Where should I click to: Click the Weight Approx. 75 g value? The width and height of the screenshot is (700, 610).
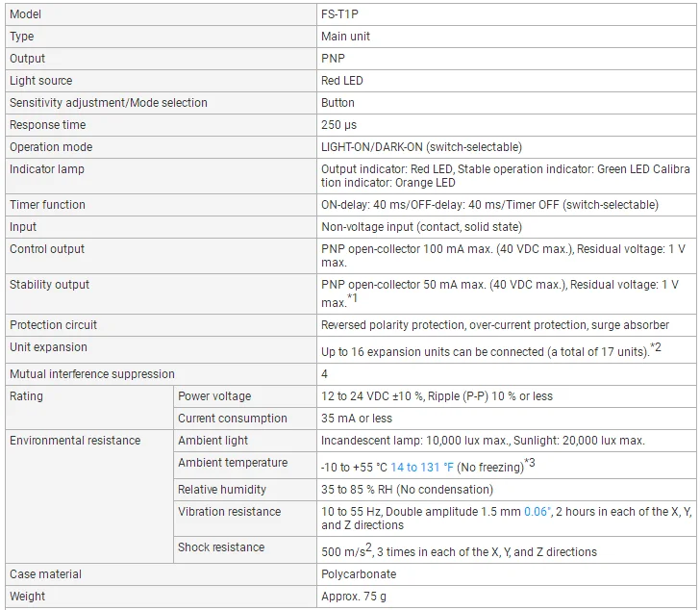point(354,597)
